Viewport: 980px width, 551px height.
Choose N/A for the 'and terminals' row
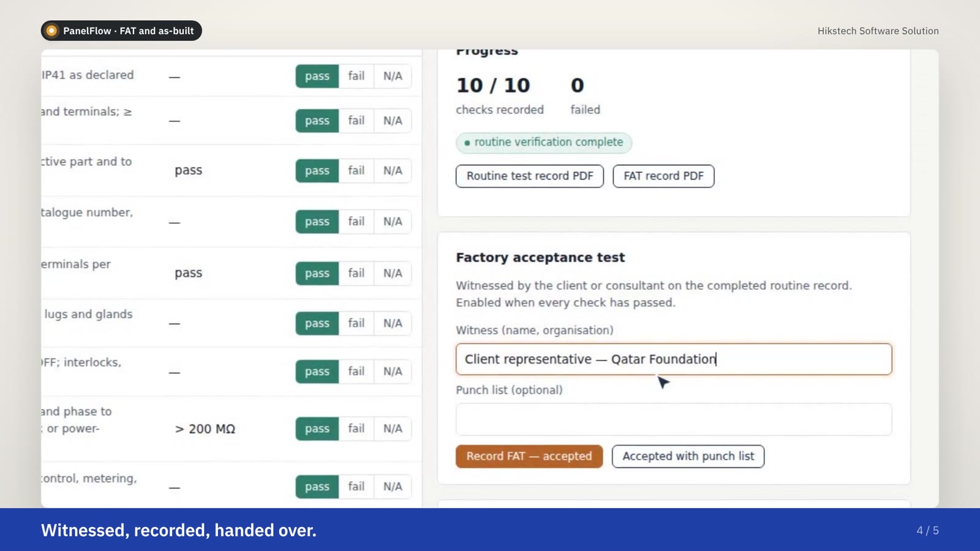(393, 121)
